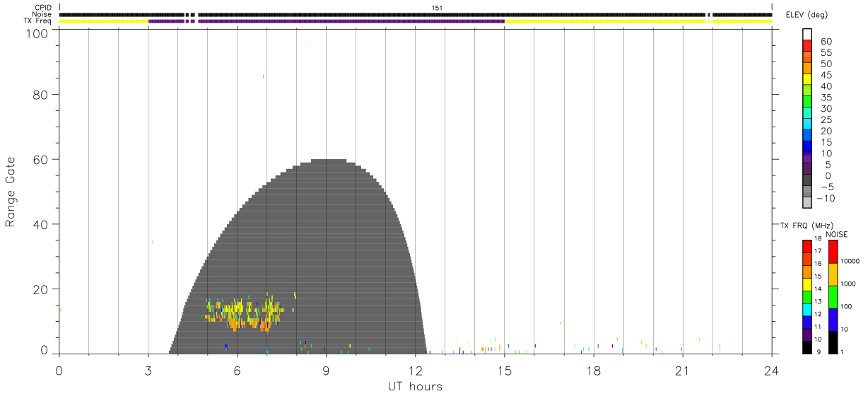Click the '6' tick on UT hours axis
Screen dimensions: 868x401
pyautogui.click(x=237, y=371)
